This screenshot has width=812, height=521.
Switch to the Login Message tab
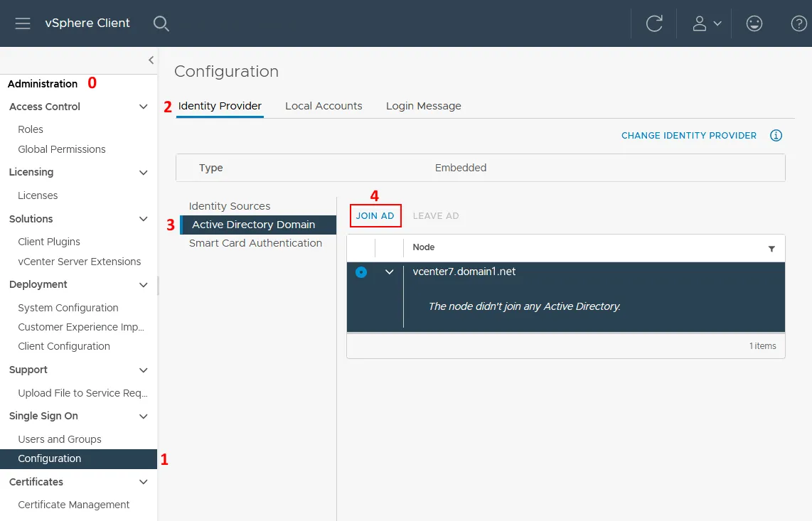click(x=423, y=106)
